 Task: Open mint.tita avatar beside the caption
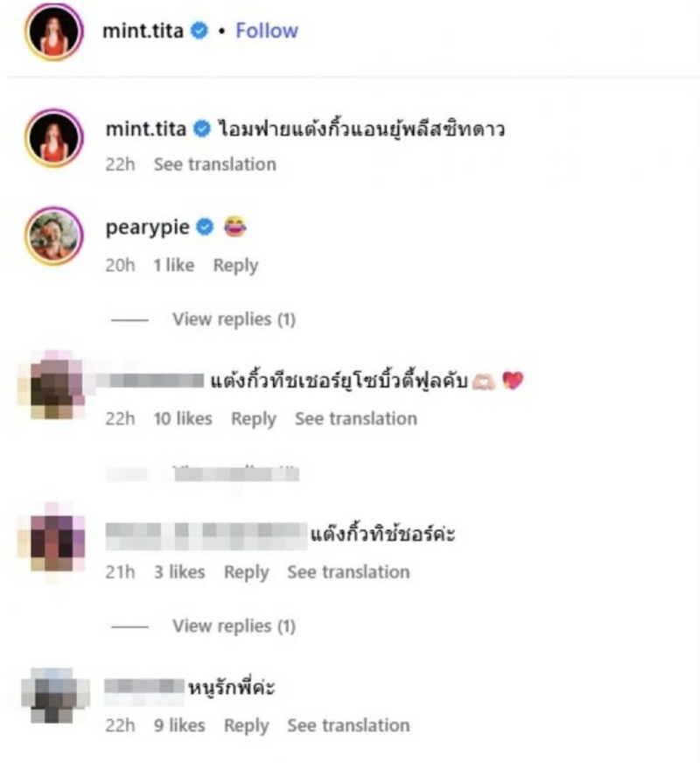point(54,137)
